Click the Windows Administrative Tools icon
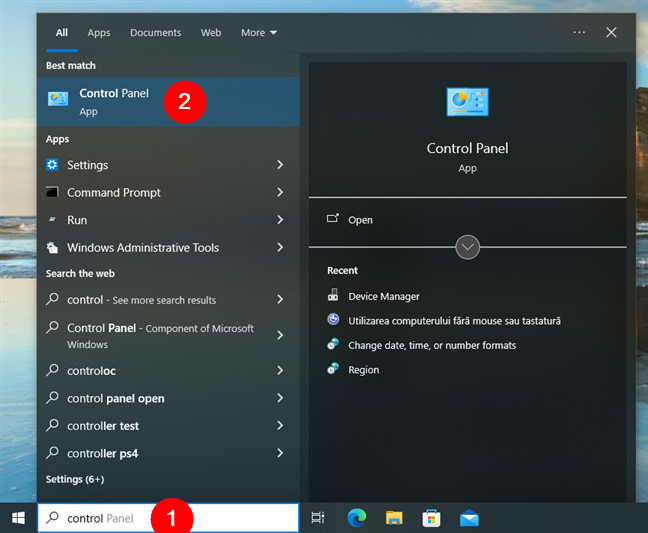The height and width of the screenshot is (533, 648). (x=52, y=247)
